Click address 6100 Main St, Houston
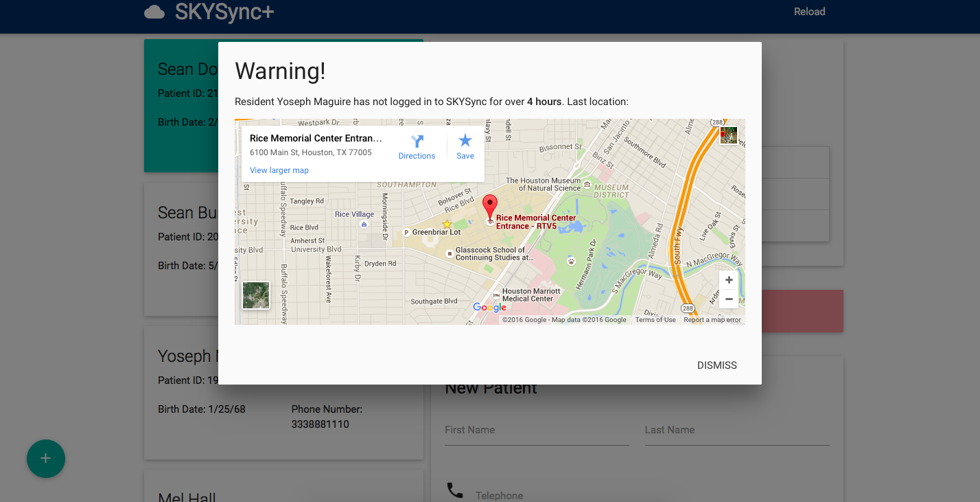Image resolution: width=980 pixels, height=502 pixels. pyautogui.click(x=311, y=152)
